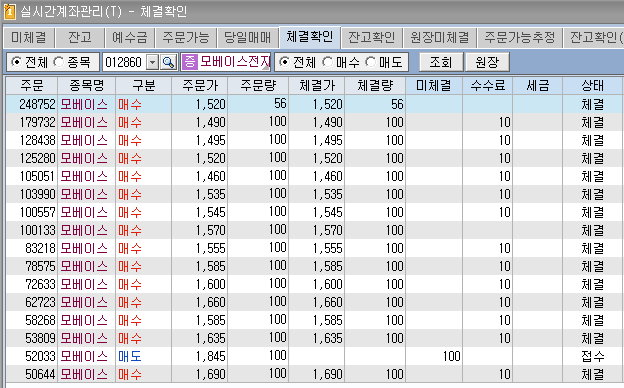Viewport: 624px width, 388px height.
Task: Select order number 125280
Action: tap(37, 158)
